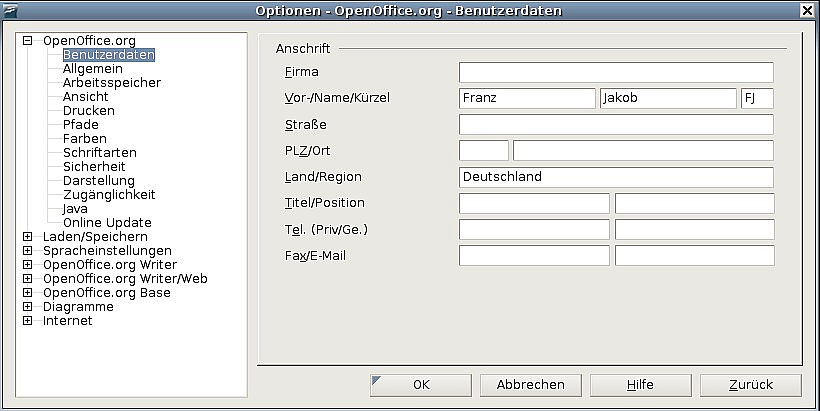
Task: Expand the OpenOffice.org Writer node
Action: (28, 265)
